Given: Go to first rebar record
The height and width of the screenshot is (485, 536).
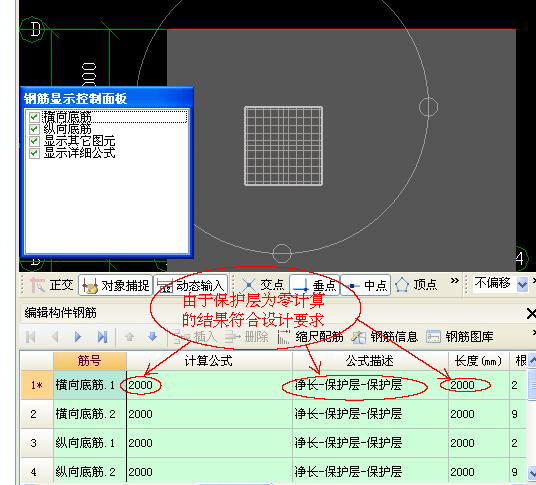Looking at the screenshot, I should point(31,337).
